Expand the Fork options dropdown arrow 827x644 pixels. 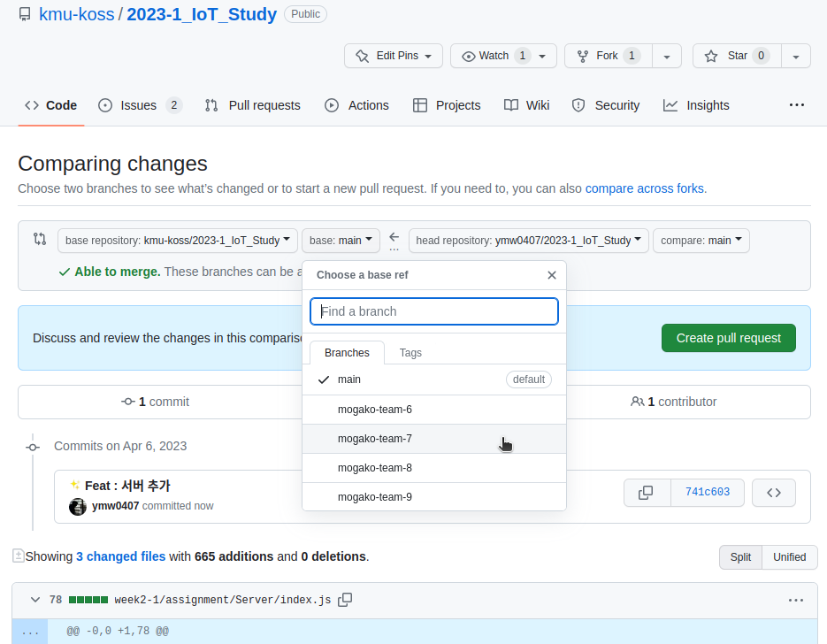coord(667,56)
